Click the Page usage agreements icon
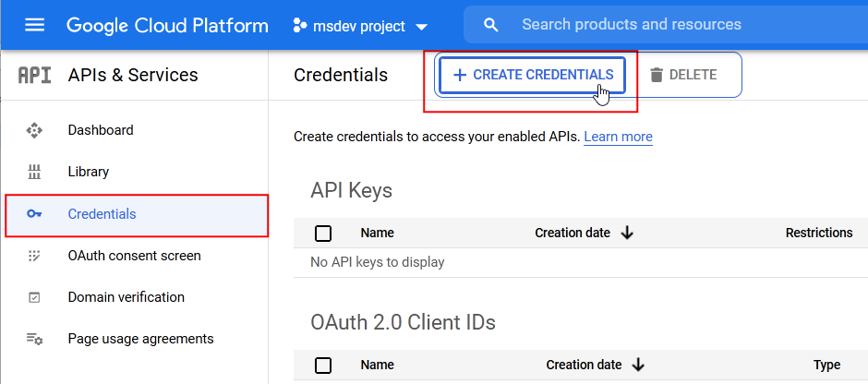 (x=34, y=339)
